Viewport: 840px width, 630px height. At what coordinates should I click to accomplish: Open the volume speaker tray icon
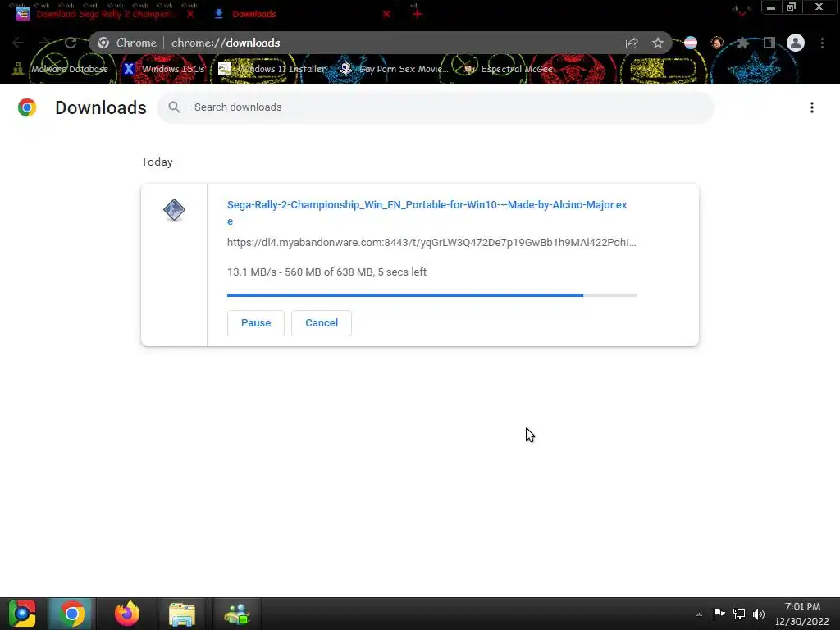point(759,614)
